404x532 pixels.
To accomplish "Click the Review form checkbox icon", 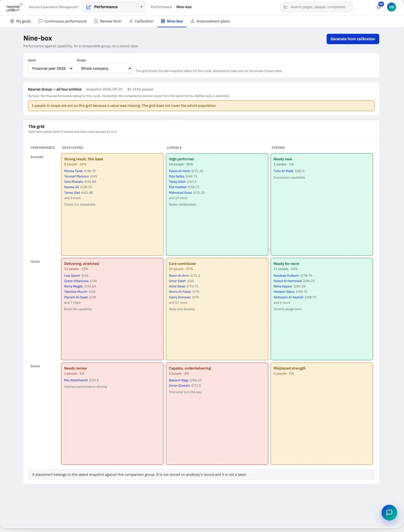I will (x=96, y=21).
